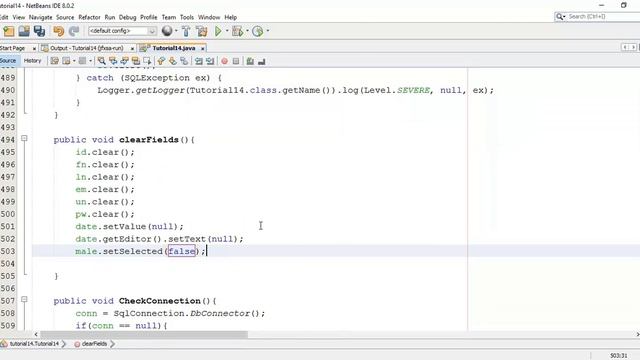The image size is (640, 360).
Task: Open the Run button dropdown arrow
Action: (x=227, y=31)
